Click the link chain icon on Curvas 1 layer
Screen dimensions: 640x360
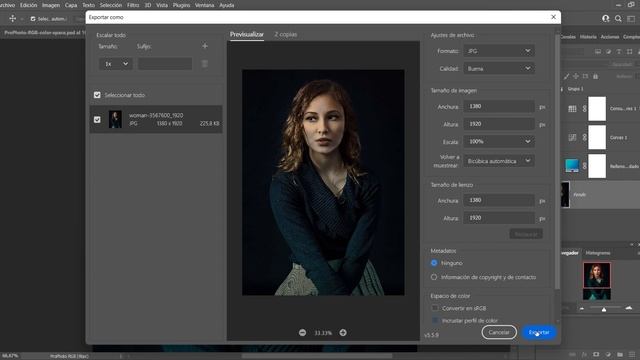(584, 138)
